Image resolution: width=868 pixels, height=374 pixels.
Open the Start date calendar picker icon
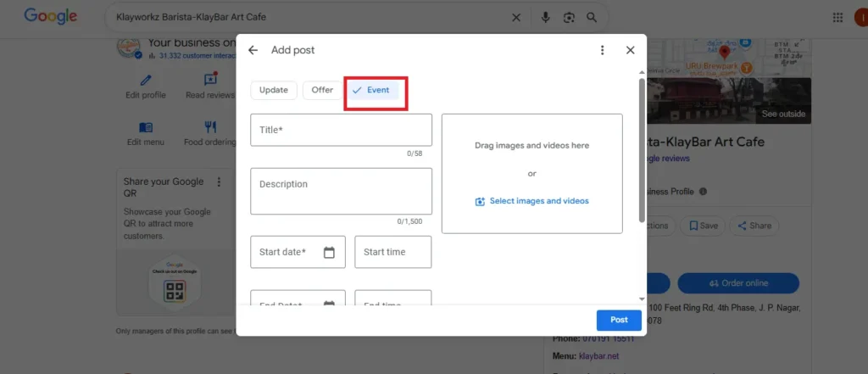pos(329,252)
